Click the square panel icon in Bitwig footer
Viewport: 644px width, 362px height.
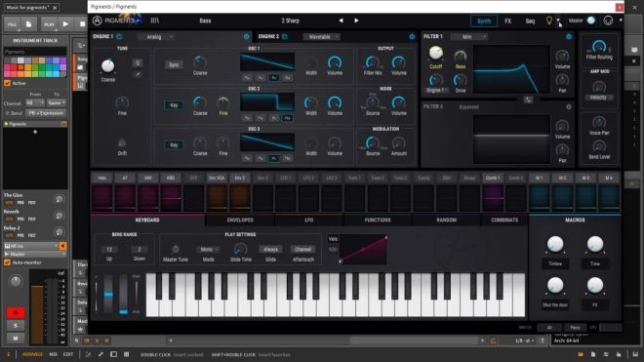tap(114, 354)
